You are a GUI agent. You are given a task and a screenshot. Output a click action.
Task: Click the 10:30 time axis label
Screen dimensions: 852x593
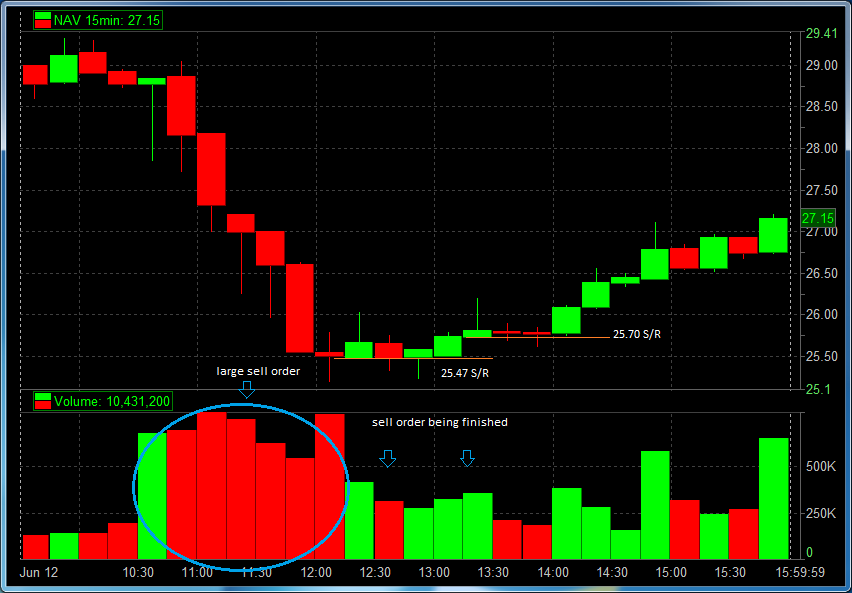click(138, 573)
